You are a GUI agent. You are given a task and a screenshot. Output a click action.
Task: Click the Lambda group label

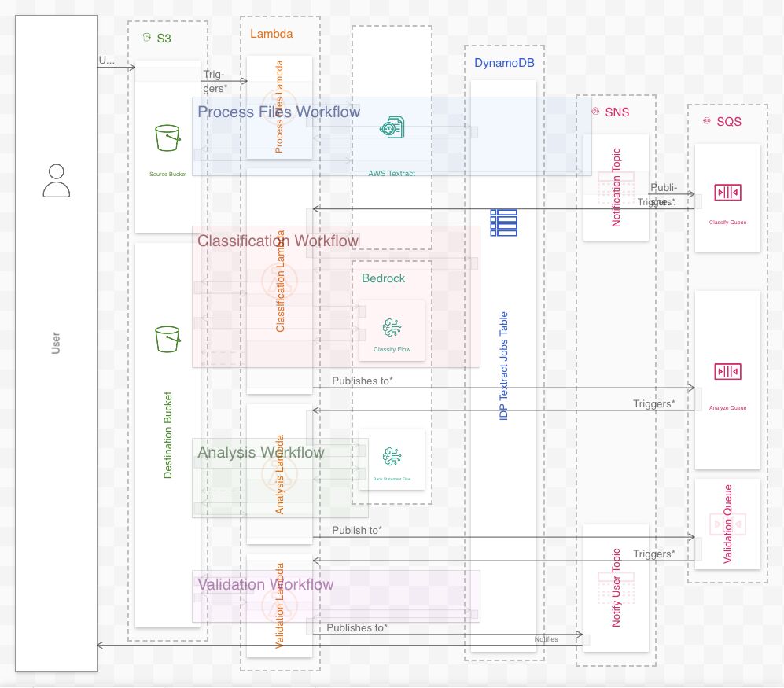click(271, 34)
